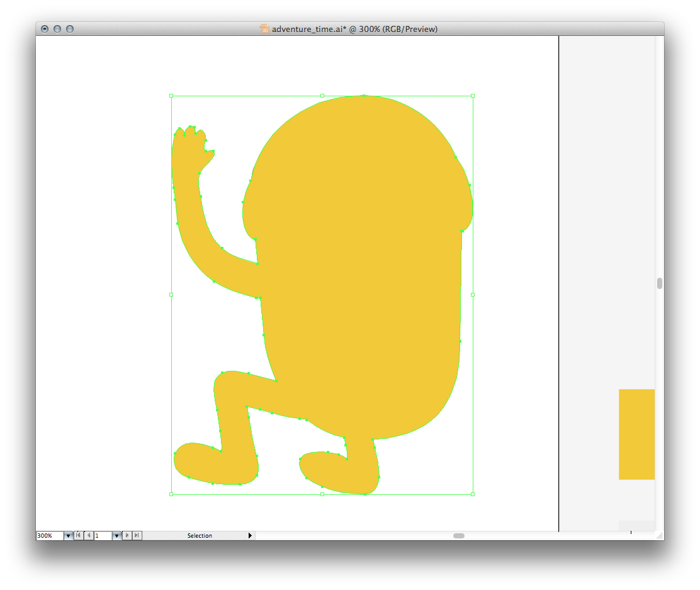This screenshot has height=590, width=700.
Task: Click the artboard number field
Action: 103,536
